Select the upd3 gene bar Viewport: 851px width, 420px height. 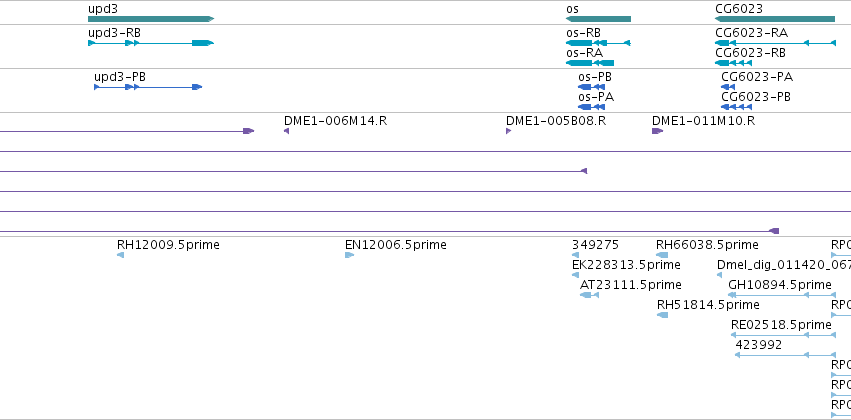[151, 19]
